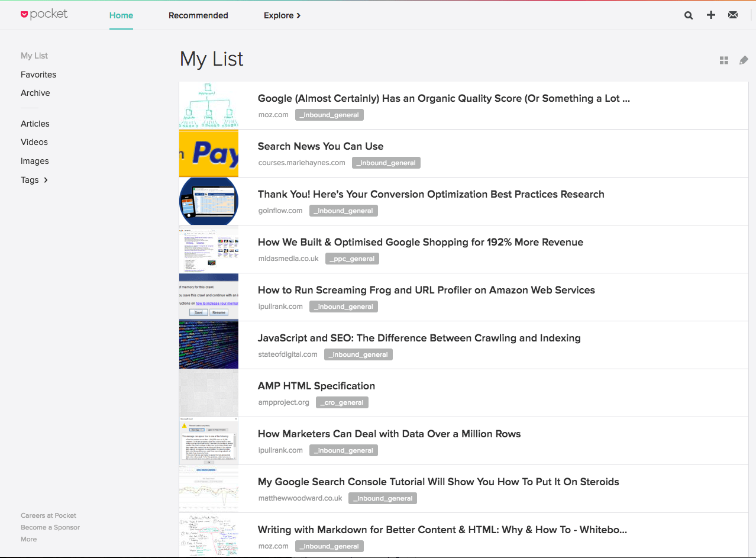Click the ampproject.org domain text
The width and height of the screenshot is (756, 558).
tap(284, 402)
